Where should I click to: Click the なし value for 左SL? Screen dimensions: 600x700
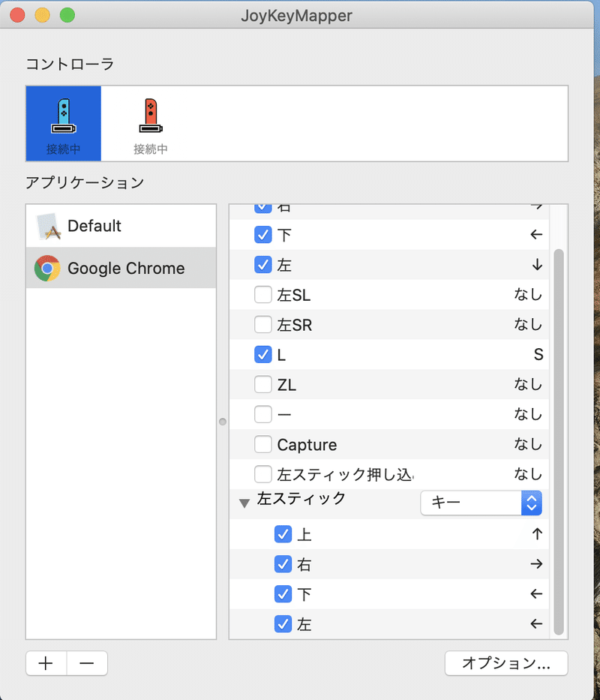pos(528,295)
